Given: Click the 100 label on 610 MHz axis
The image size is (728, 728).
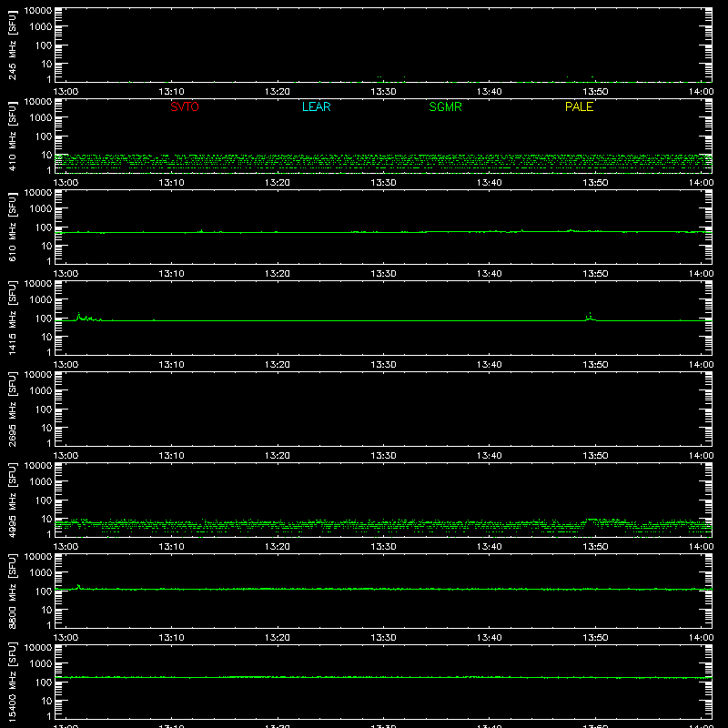Looking at the screenshot, I should click(44, 227).
